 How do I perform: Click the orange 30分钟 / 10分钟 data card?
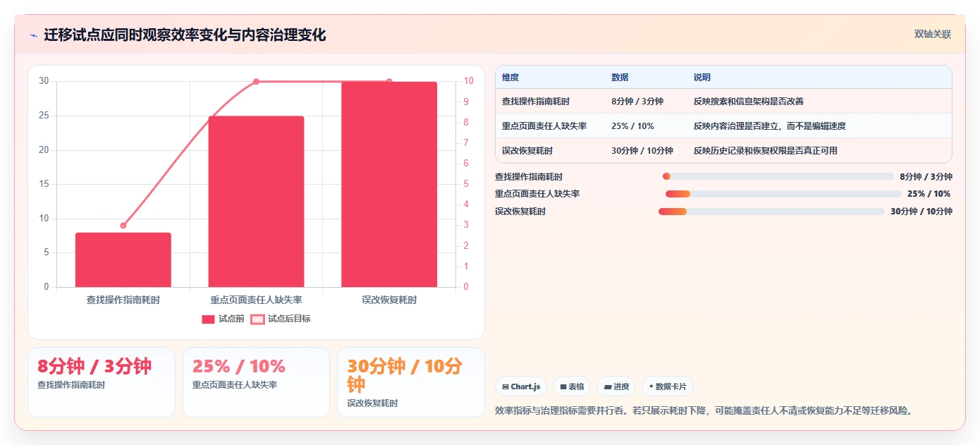pyautogui.click(x=411, y=382)
